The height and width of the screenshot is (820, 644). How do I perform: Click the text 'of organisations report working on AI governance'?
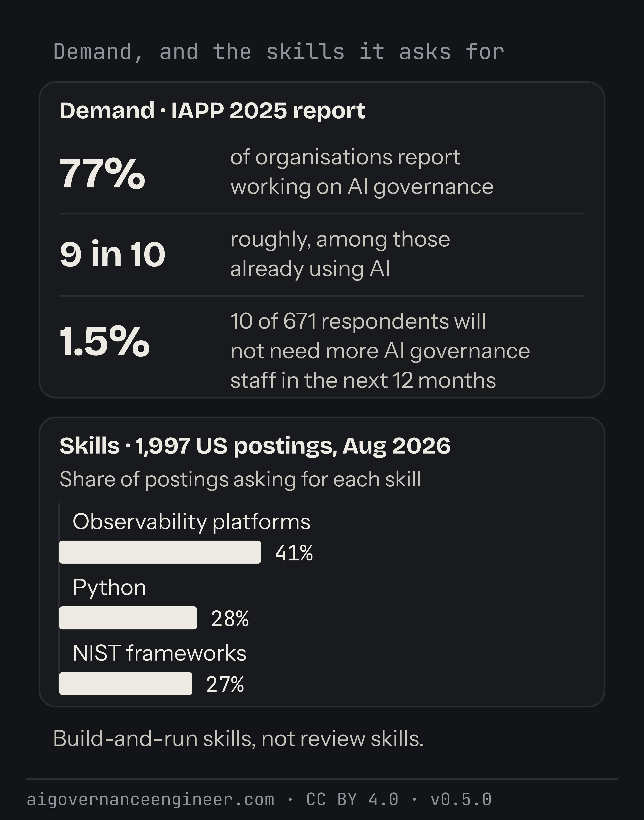click(362, 172)
